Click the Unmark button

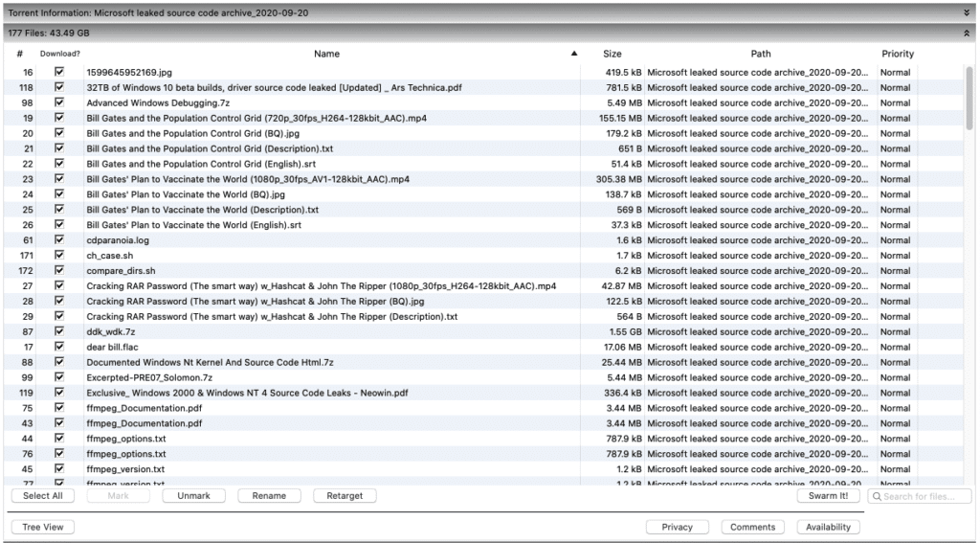[x=193, y=495]
